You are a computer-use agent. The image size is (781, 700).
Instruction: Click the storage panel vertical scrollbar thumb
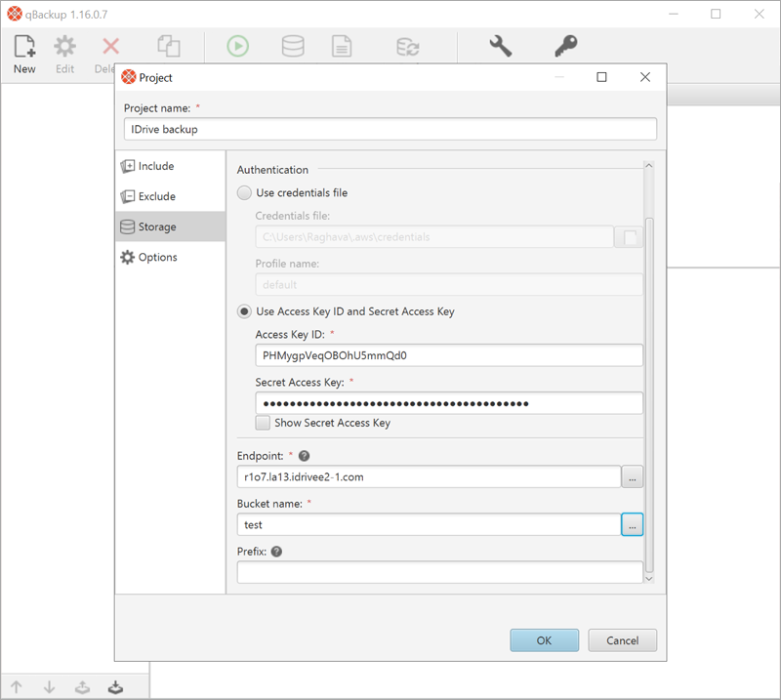(x=649, y=395)
